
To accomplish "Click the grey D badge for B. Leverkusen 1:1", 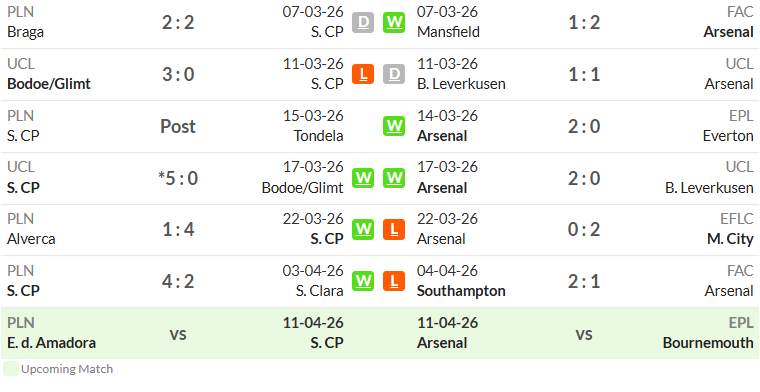I will (394, 74).
